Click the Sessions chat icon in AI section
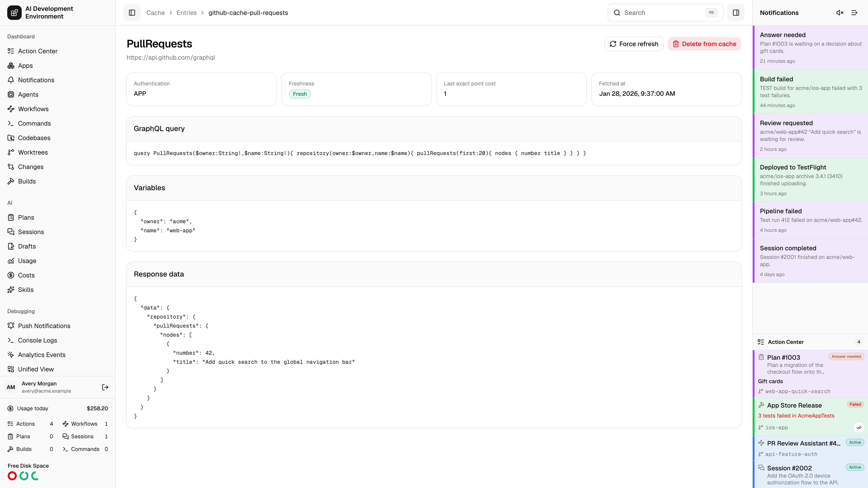The width and height of the screenshot is (868, 488). pyautogui.click(x=11, y=232)
